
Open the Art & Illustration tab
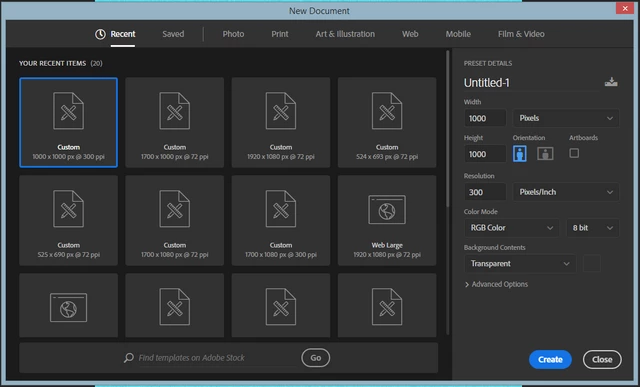(x=345, y=34)
